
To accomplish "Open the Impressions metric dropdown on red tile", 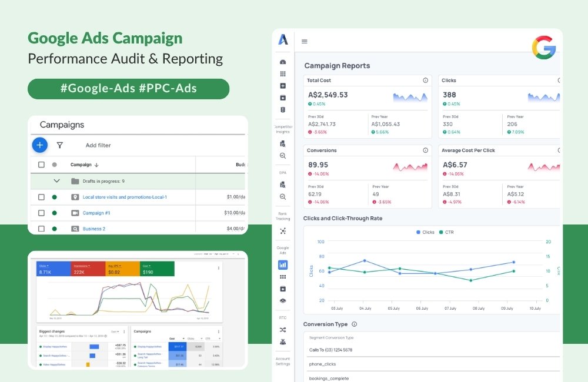I will pyautogui.click(x=82, y=266).
